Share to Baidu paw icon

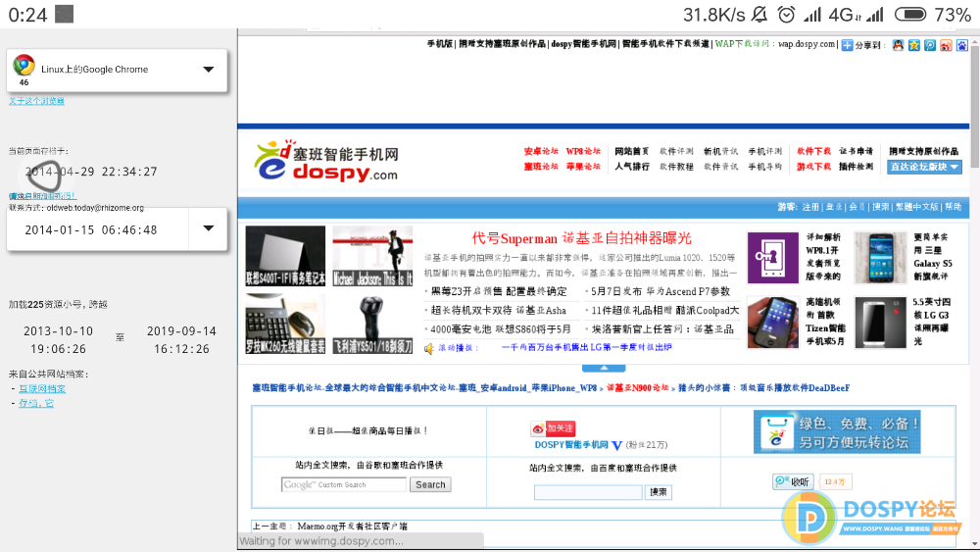pyautogui.click(x=962, y=45)
